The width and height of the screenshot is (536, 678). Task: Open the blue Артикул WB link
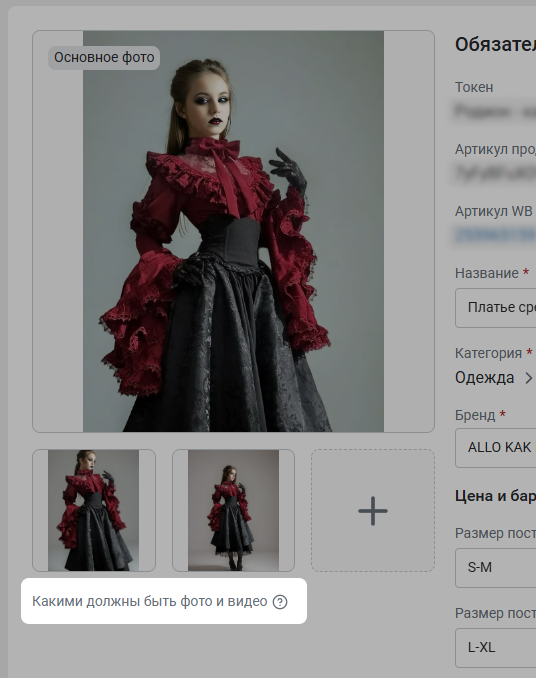495,235
